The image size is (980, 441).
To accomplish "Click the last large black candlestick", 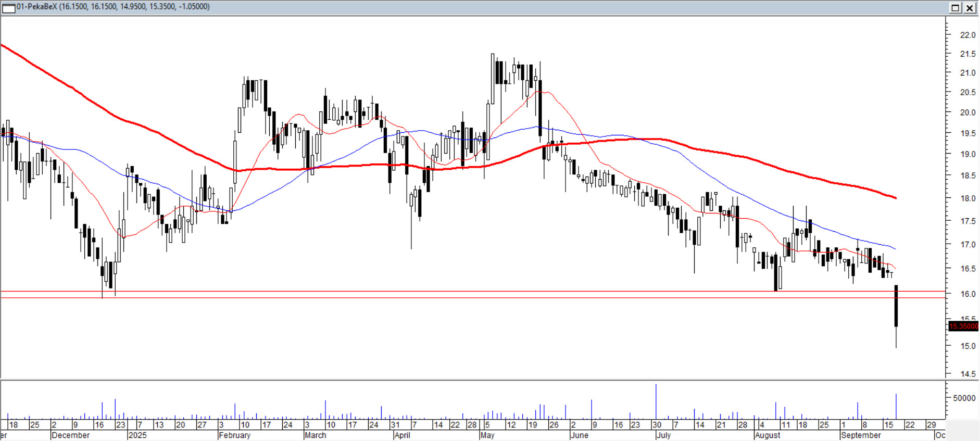I will click(x=896, y=307).
